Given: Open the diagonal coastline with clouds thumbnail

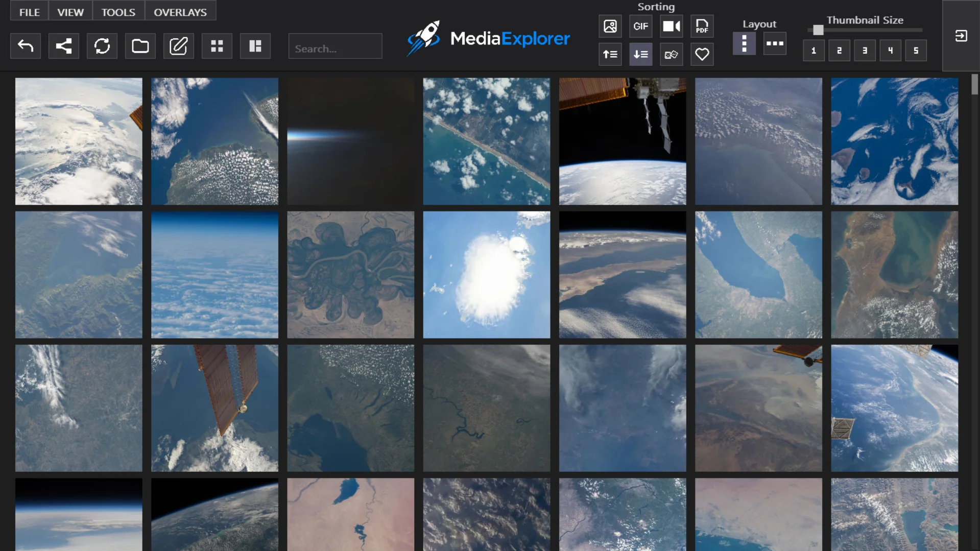Looking at the screenshot, I should 486,141.
